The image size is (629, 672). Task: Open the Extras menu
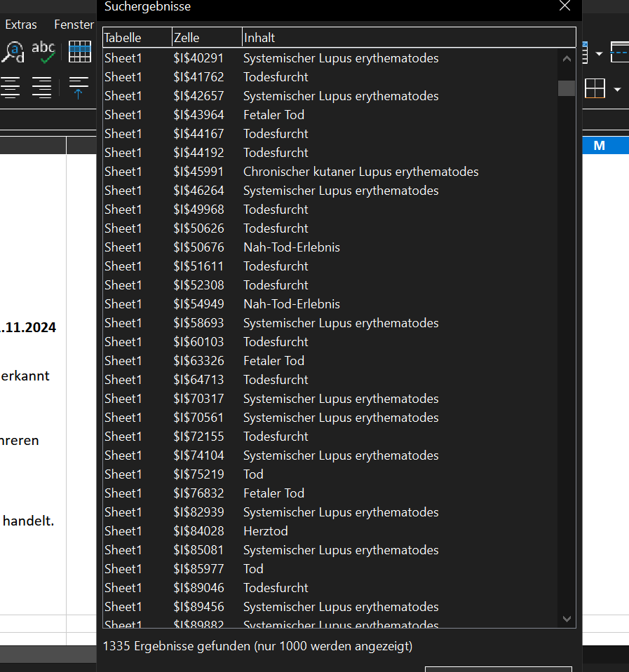tap(21, 25)
